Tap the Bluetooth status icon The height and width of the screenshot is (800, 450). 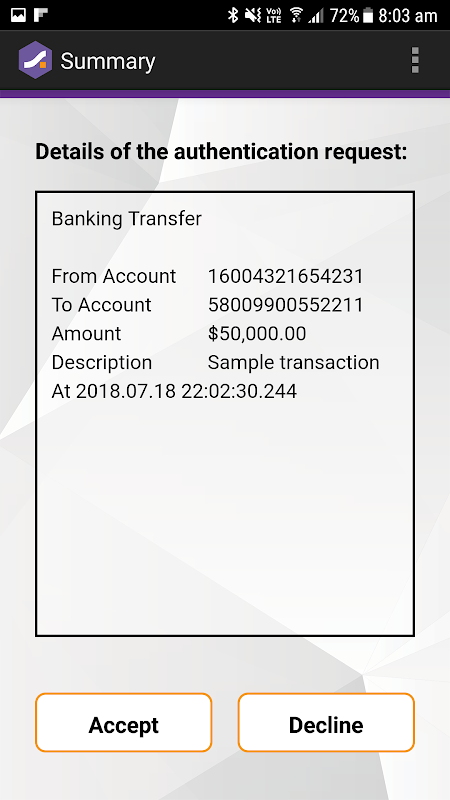click(233, 15)
